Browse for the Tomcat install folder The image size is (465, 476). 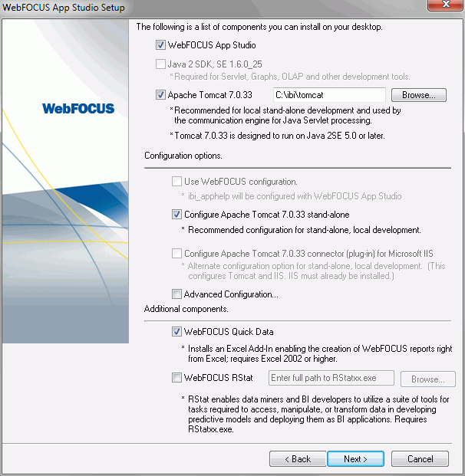tap(419, 95)
